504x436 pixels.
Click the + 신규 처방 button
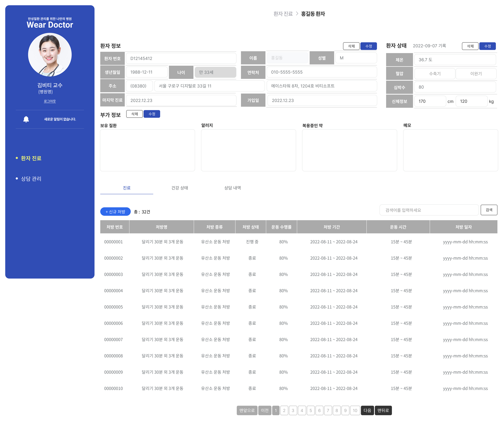click(x=115, y=212)
